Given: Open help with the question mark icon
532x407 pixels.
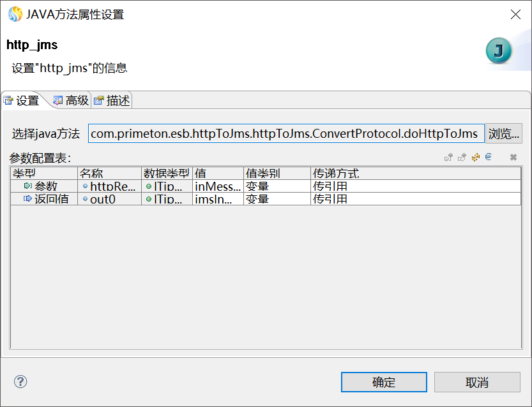Looking at the screenshot, I should click(x=20, y=381).
